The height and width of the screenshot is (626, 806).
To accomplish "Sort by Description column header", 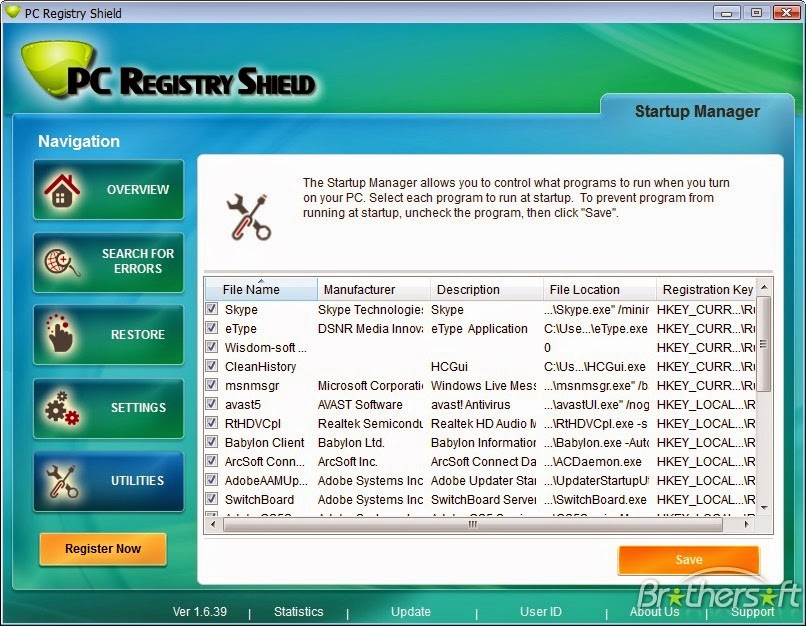I will tap(487, 289).
